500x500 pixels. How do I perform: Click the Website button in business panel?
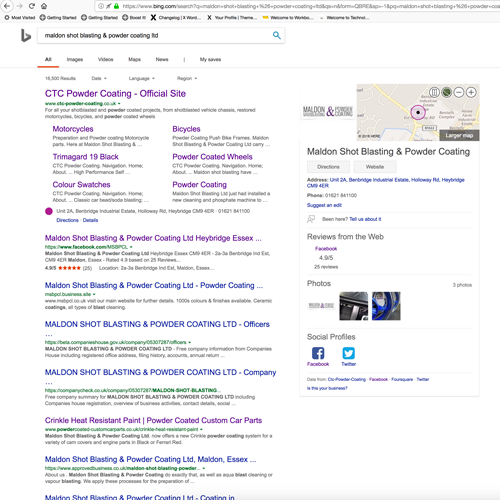click(375, 167)
